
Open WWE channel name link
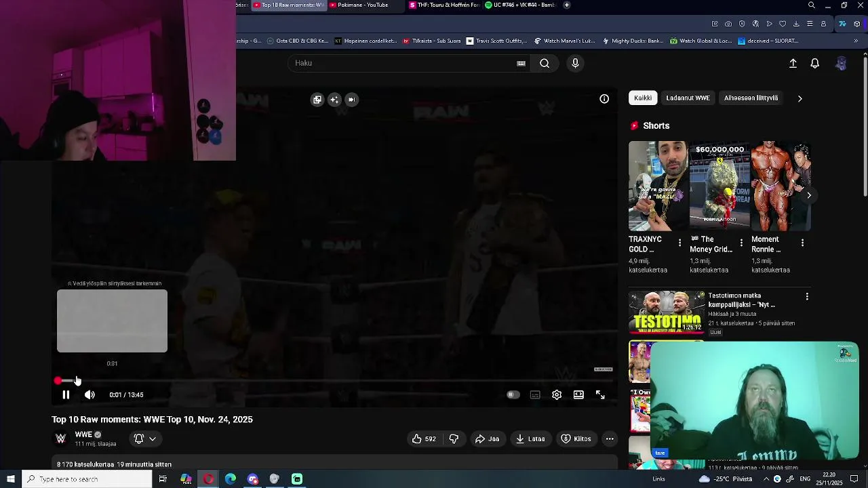(x=83, y=434)
